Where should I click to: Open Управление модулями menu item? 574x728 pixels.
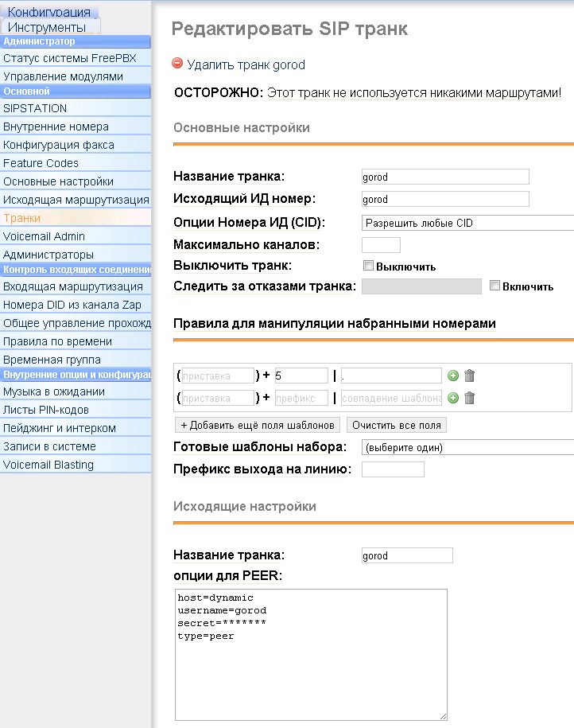(76, 76)
